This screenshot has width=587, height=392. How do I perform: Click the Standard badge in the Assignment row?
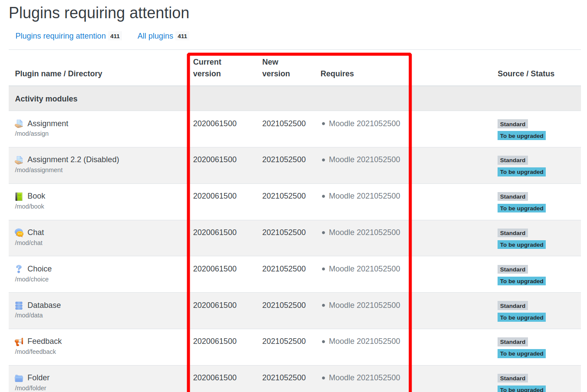[x=513, y=124]
